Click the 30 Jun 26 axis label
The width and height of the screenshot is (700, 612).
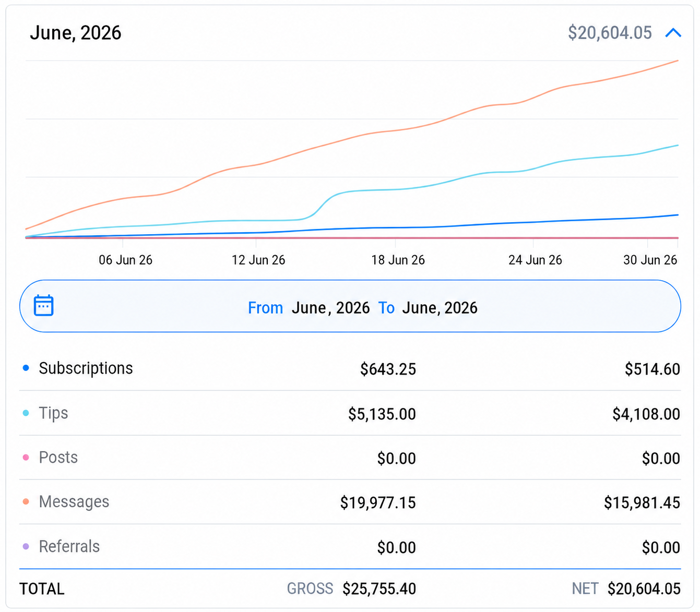(x=650, y=260)
